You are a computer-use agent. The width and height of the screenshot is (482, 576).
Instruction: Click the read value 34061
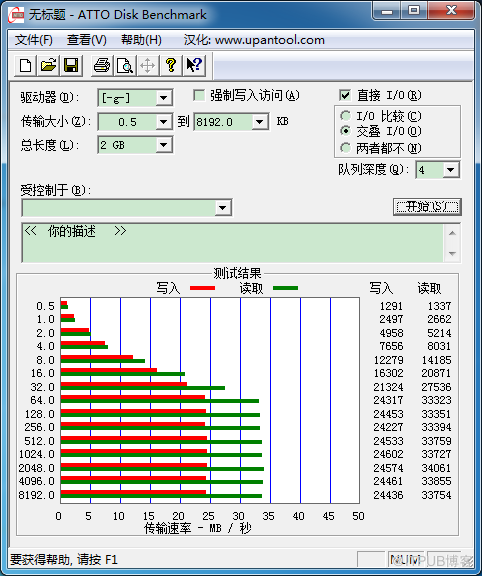(x=436, y=468)
